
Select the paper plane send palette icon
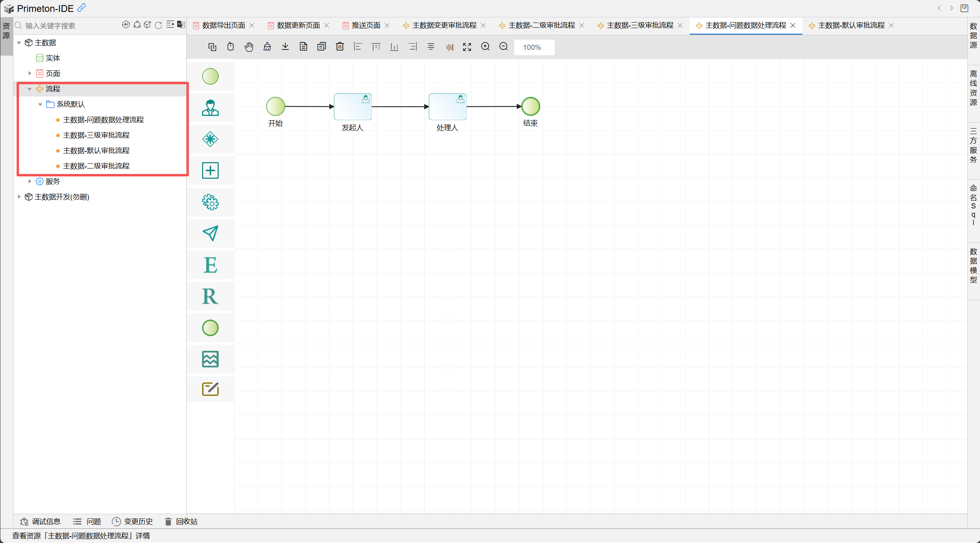[210, 233]
